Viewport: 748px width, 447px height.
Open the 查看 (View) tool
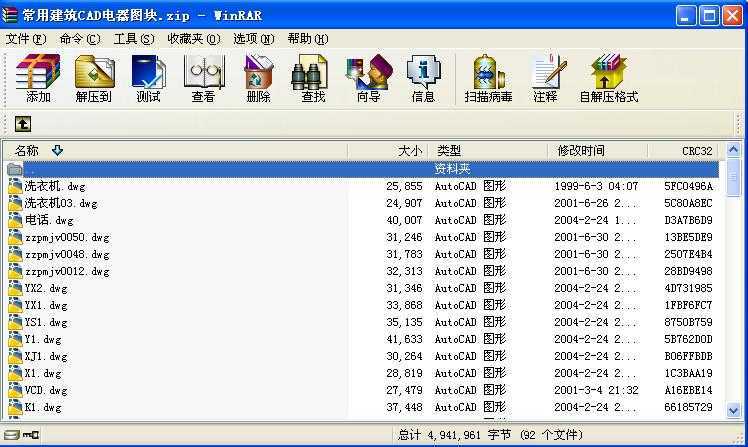click(203, 78)
